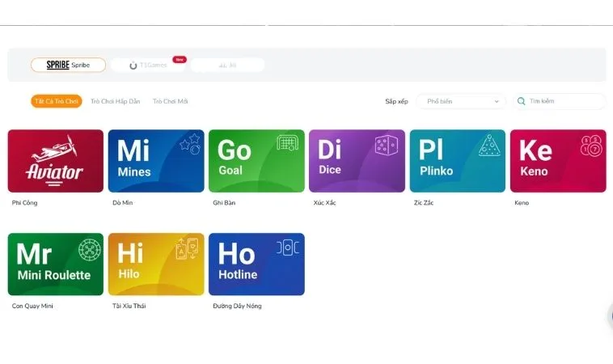Launch the Mines game tile

click(155, 161)
